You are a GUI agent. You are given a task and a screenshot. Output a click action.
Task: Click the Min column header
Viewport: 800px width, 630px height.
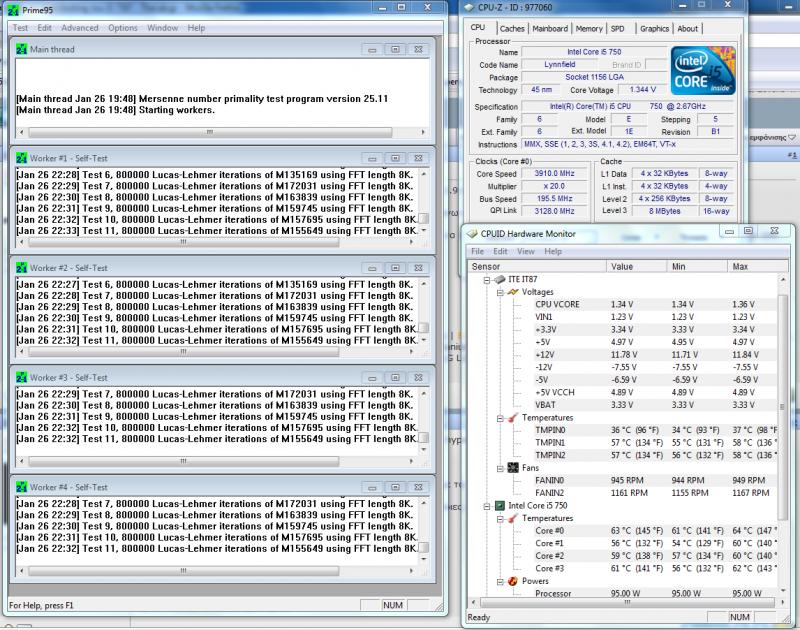tap(697, 266)
